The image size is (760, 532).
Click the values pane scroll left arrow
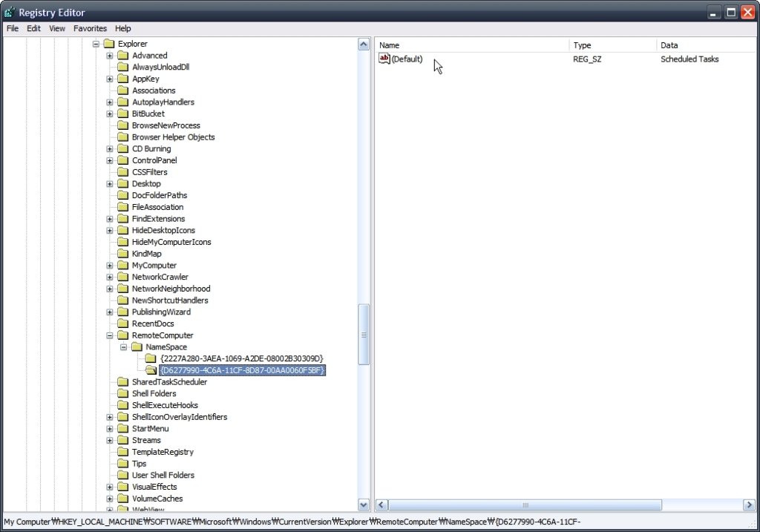point(381,505)
